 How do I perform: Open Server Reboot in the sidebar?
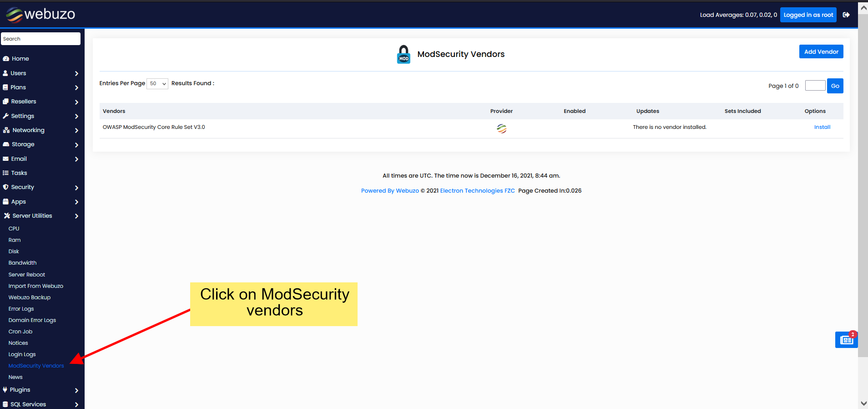[26, 275]
